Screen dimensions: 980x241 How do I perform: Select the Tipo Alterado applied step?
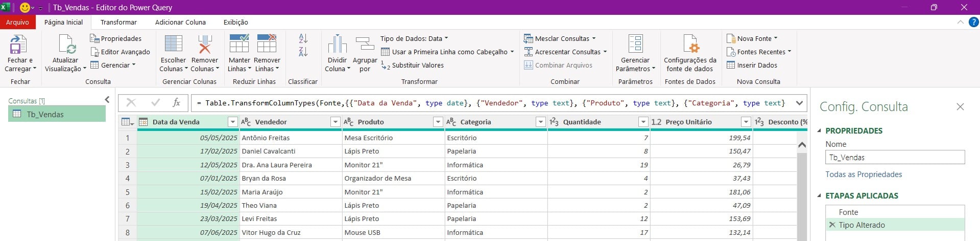click(x=895, y=225)
